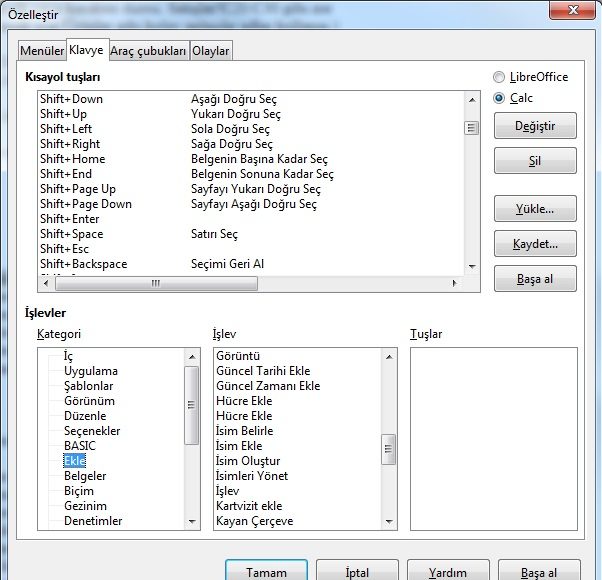Select BASIC in the Kategori list
The image size is (602, 580).
[80, 446]
